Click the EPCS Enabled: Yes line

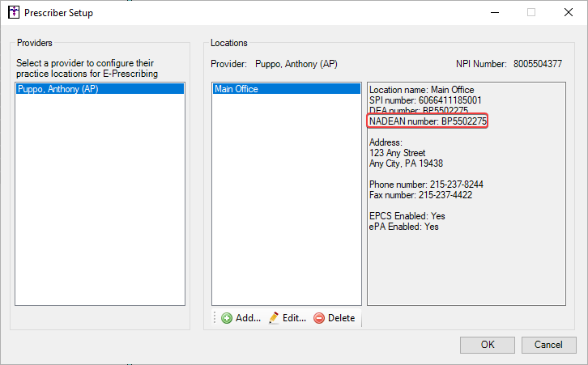pyautogui.click(x=407, y=216)
